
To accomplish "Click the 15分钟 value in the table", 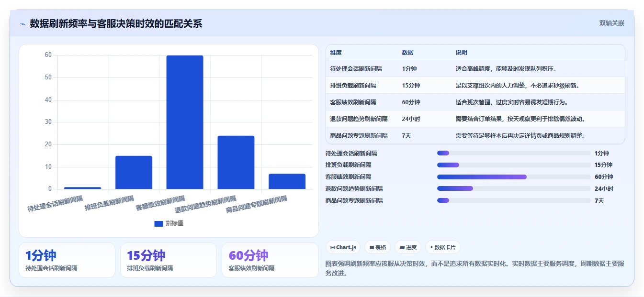I will point(411,86).
